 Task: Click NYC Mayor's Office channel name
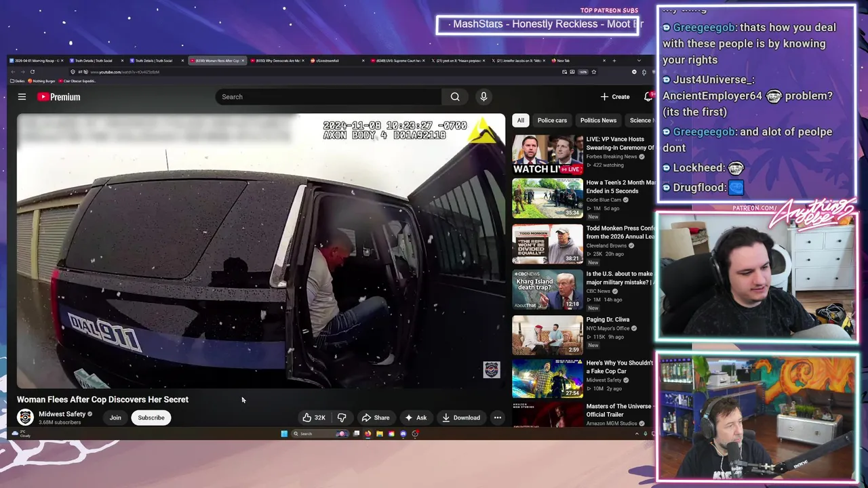click(x=608, y=329)
